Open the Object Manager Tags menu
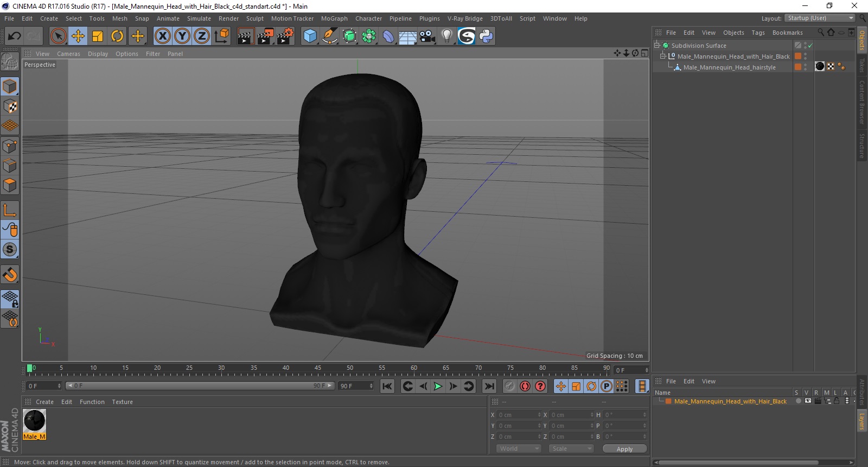 (x=758, y=33)
